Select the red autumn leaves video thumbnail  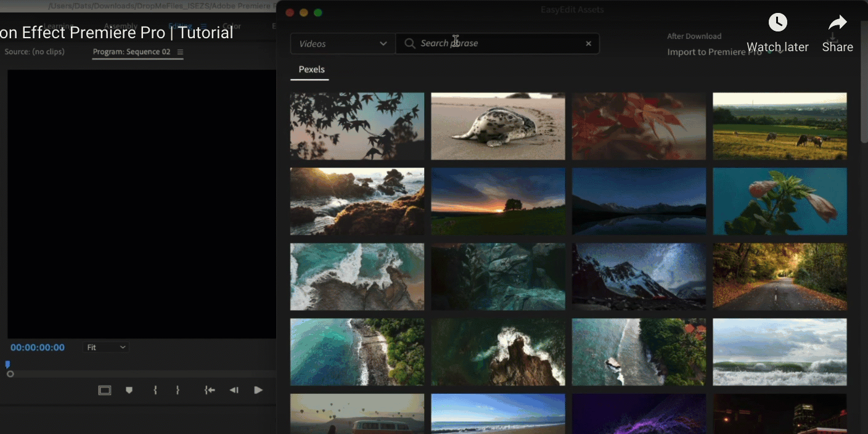point(639,126)
